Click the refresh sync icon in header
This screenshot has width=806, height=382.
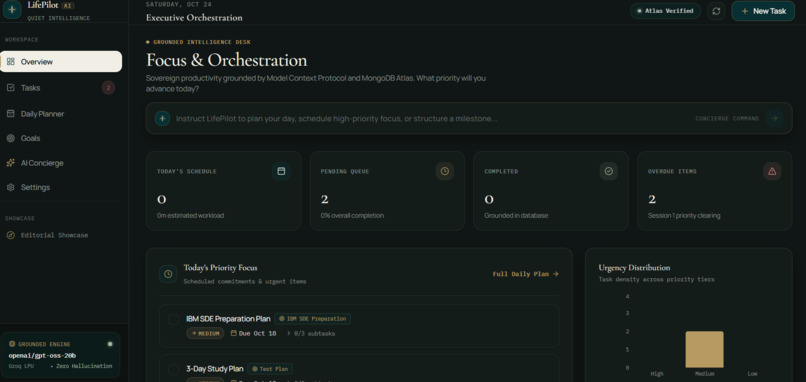click(x=716, y=11)
